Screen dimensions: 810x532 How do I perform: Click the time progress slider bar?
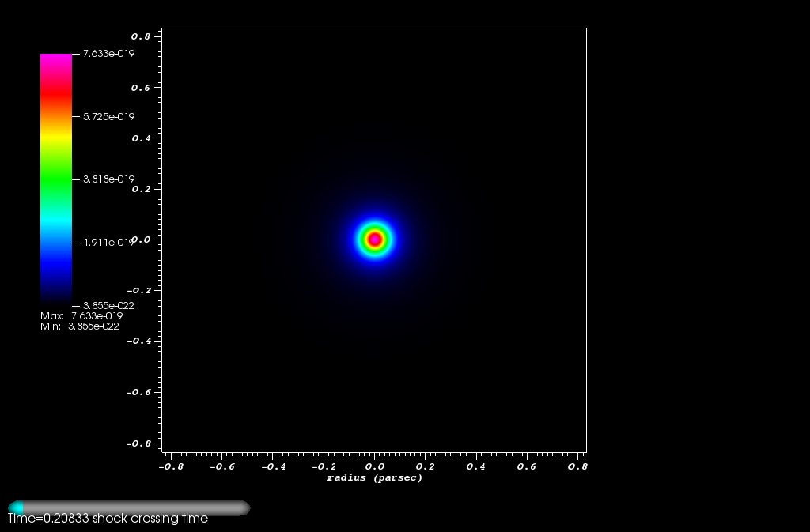tap(129, 507)
